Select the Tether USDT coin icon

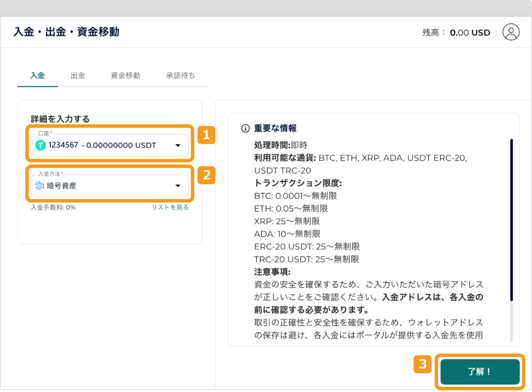click(x=41, y=145)
